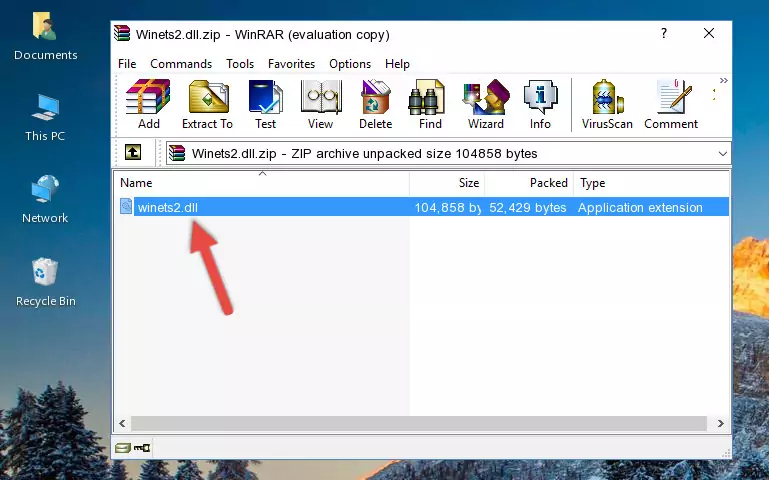Expand the toolbar overflow chevron
769x480 pixels.
coord(723,80)
